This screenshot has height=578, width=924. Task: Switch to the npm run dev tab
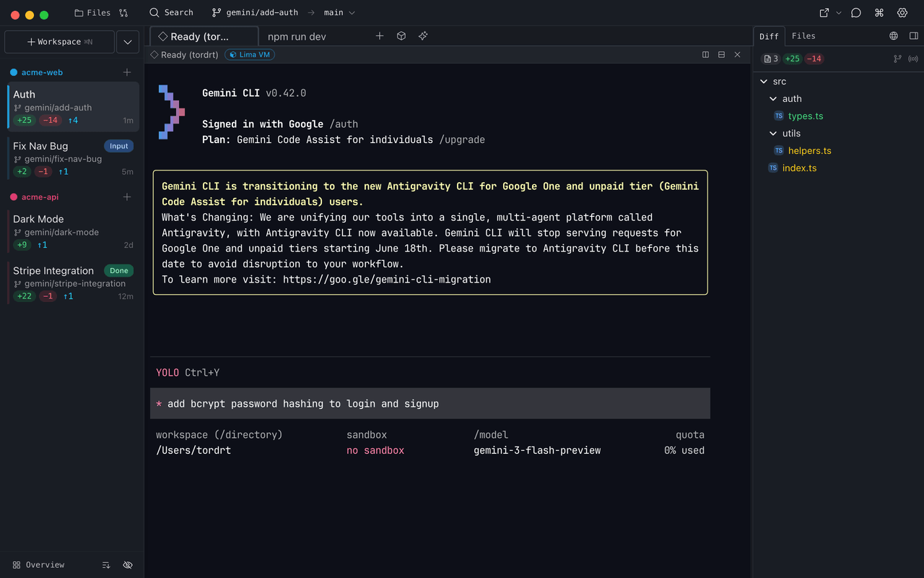(x=297, y=36)
